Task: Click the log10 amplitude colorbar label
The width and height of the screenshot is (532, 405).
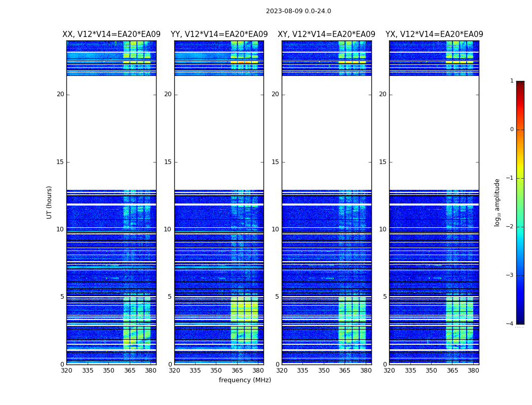Action: (x=497, y=202)
